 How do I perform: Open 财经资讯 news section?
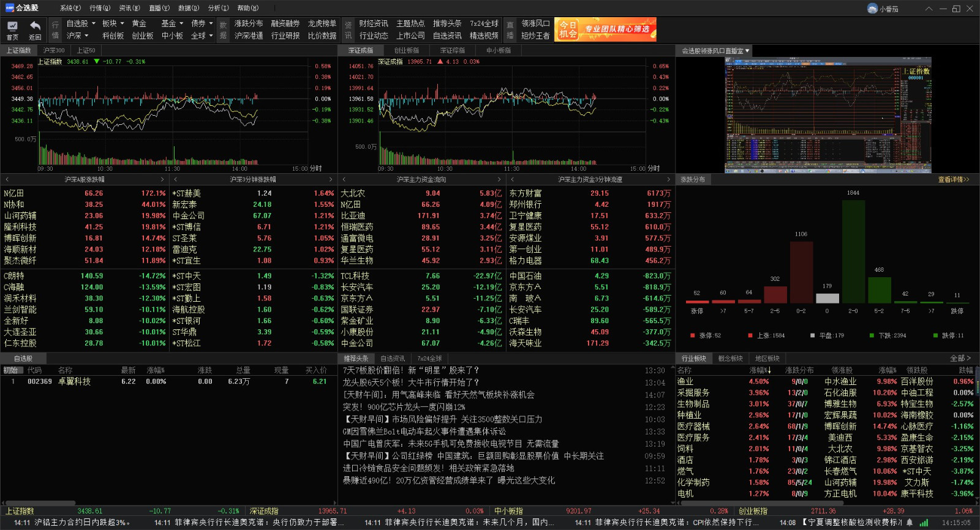click(x=373, y=23)
